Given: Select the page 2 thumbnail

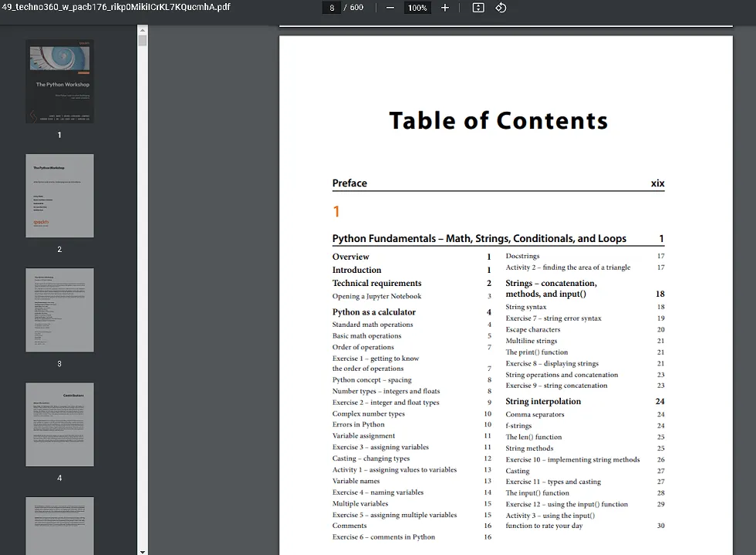Looking at the screenshot, I should [59, 196].
